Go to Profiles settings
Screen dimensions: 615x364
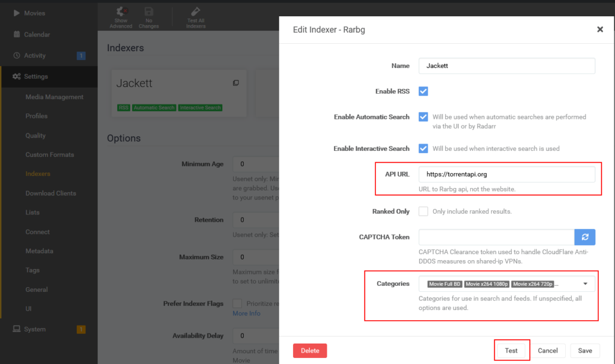37,116
